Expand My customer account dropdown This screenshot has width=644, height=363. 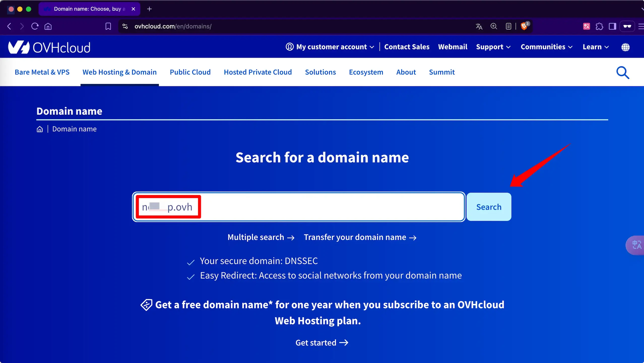tap(330, 47)
